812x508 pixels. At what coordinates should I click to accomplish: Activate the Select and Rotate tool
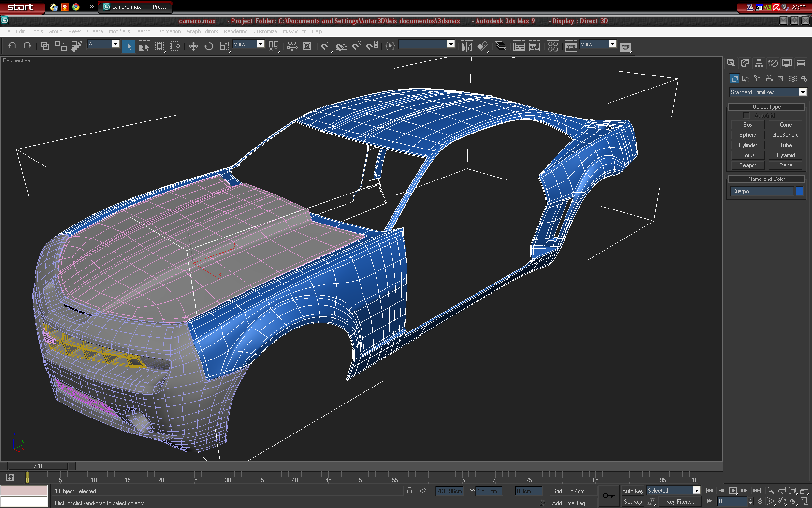coord(209,46)
